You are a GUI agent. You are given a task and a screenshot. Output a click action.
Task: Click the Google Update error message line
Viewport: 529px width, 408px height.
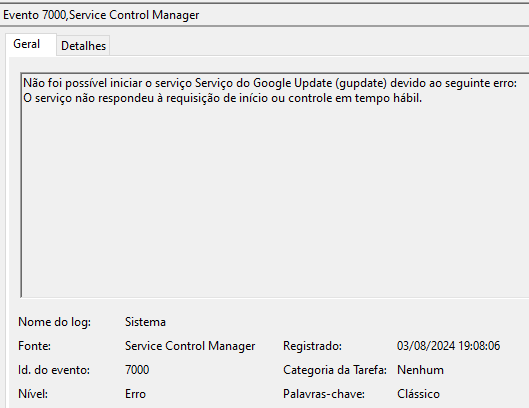point(270,83)
